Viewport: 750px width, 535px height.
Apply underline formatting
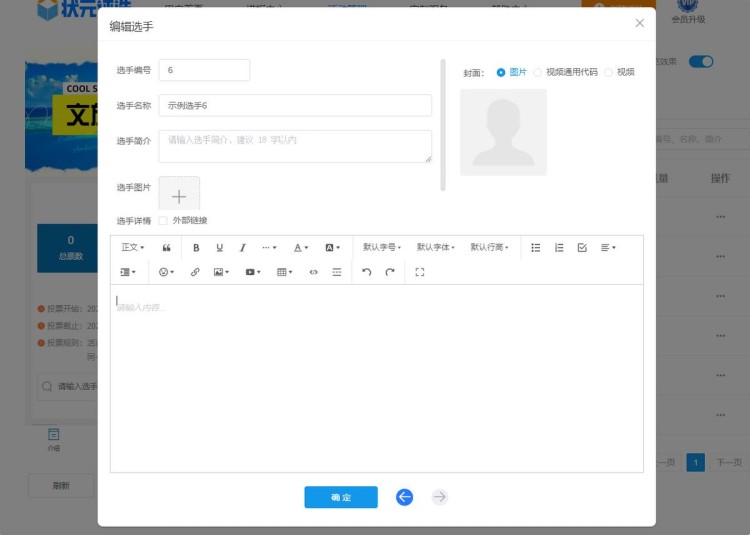tap(219, 247)
